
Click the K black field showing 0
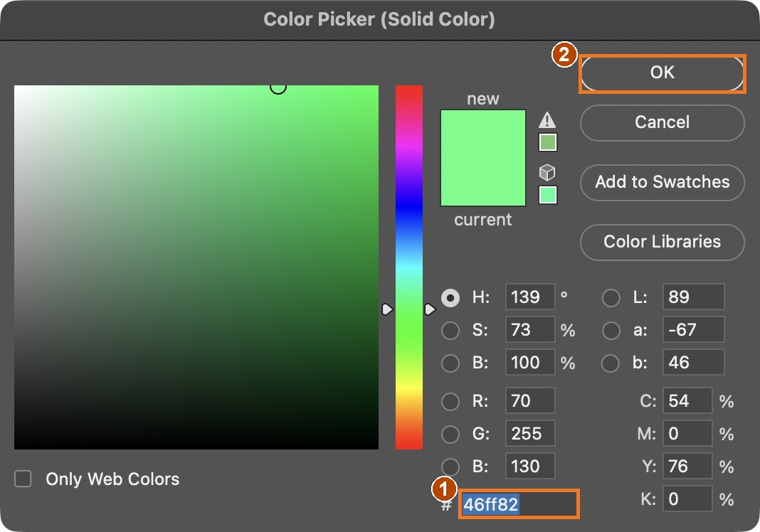[x=687, y=499]
